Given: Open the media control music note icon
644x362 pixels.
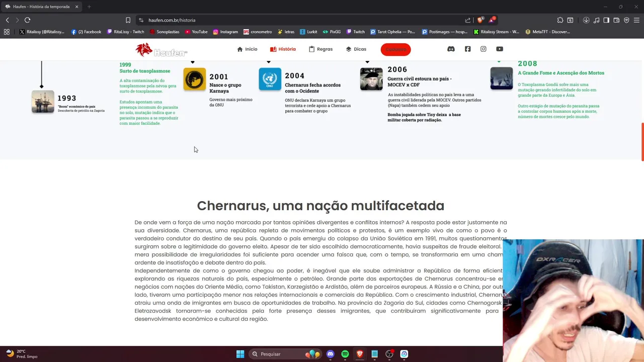Looking at the screenshot, I should tap(596, 20).
